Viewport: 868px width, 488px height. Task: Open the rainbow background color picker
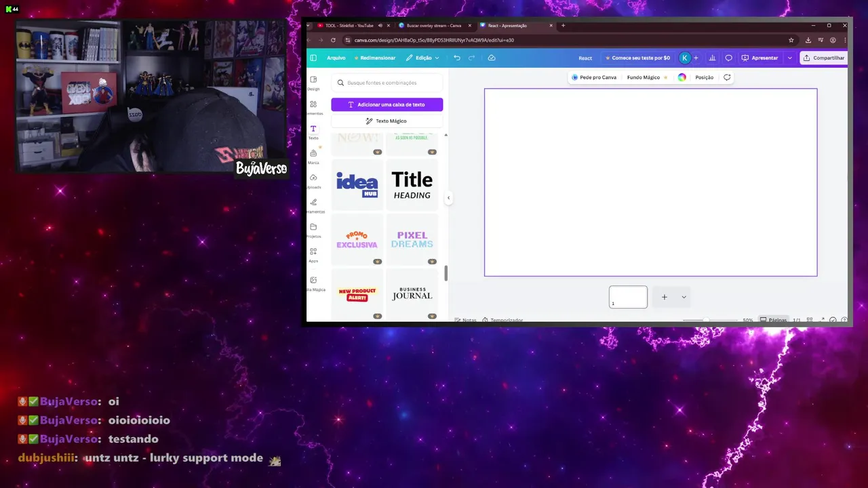(x=682, y=77)
